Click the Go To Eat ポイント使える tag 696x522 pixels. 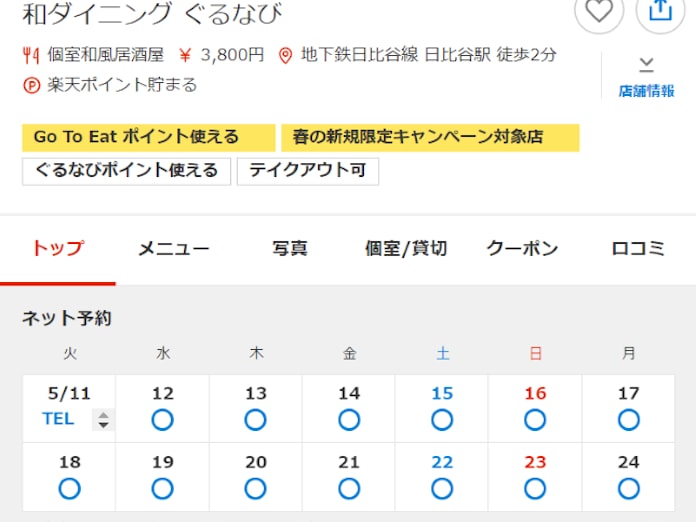148,138
